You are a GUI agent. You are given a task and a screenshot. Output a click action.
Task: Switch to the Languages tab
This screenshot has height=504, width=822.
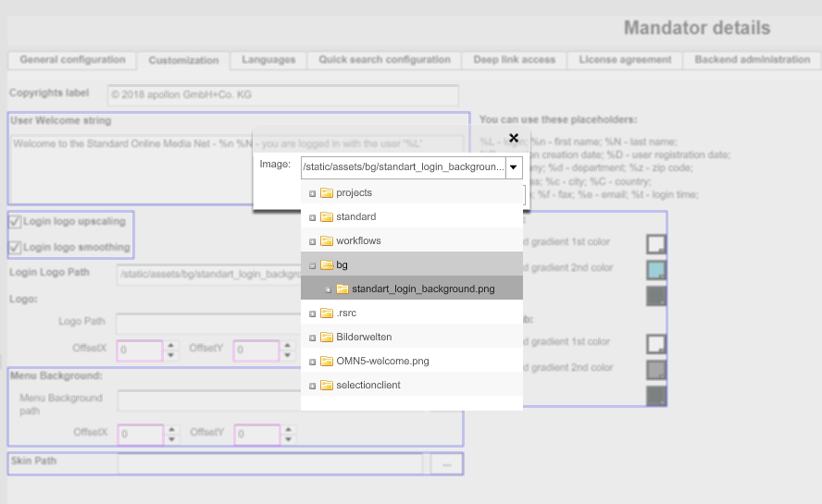click(268, 60)
